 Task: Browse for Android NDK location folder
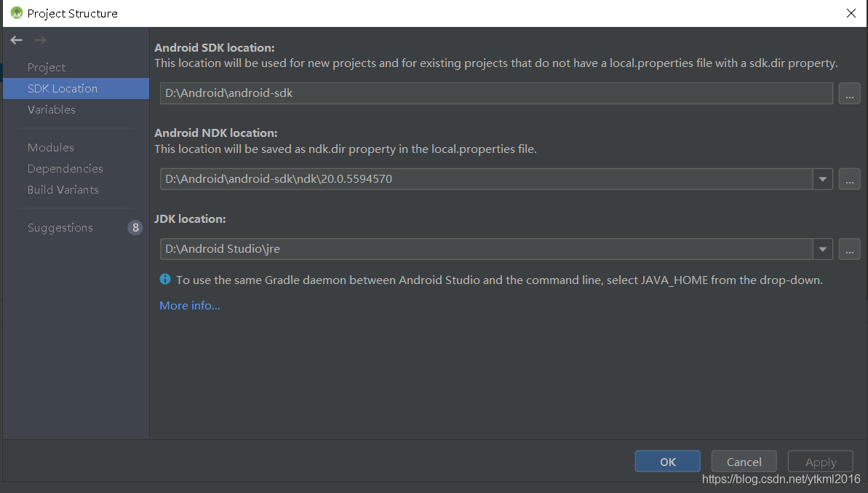point(849,179)
